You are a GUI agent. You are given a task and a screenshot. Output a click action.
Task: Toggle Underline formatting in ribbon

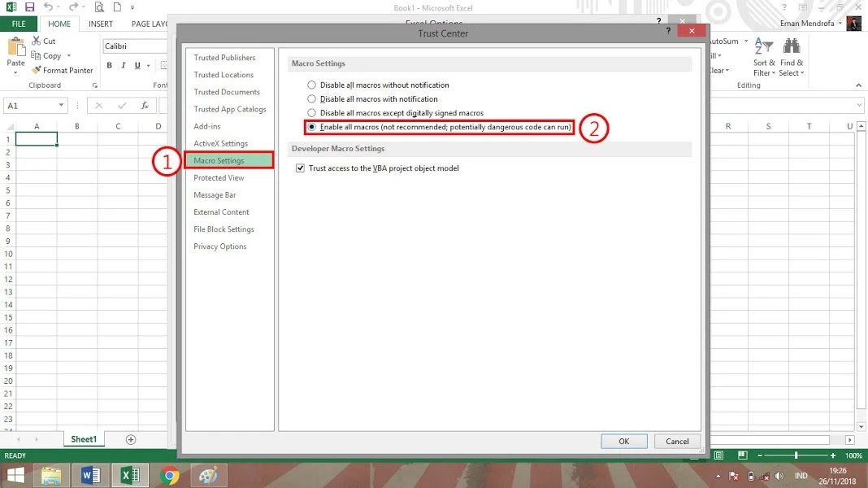click(x=137, y=65)
